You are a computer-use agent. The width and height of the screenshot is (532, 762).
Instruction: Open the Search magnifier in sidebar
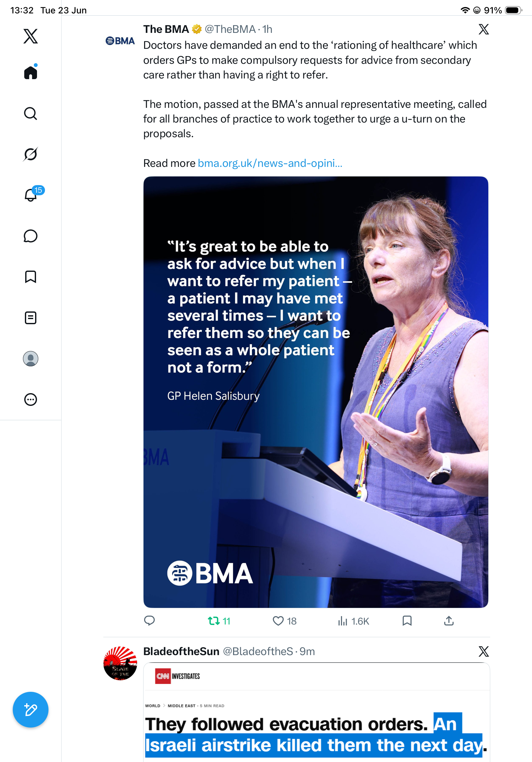(31, 114)
